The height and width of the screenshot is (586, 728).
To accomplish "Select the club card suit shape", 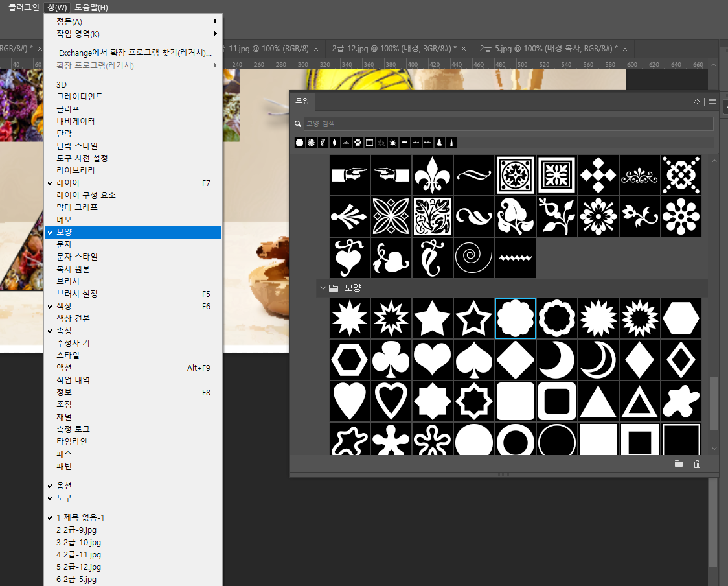I will click(x=391, y=360).
